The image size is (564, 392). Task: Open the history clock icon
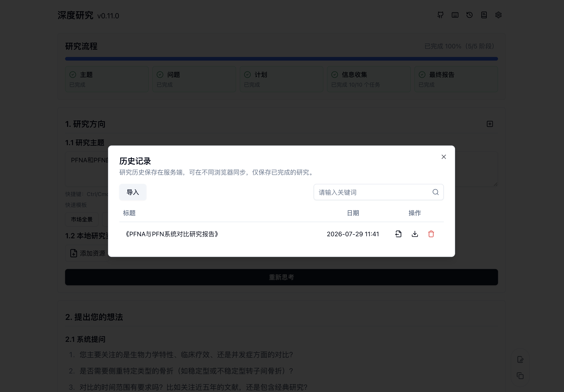point(469,15)
